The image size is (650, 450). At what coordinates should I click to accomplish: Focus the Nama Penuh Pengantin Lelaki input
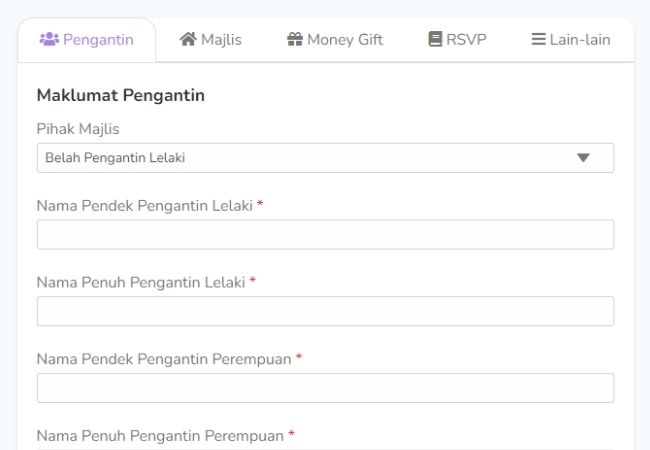click(325, 311)
